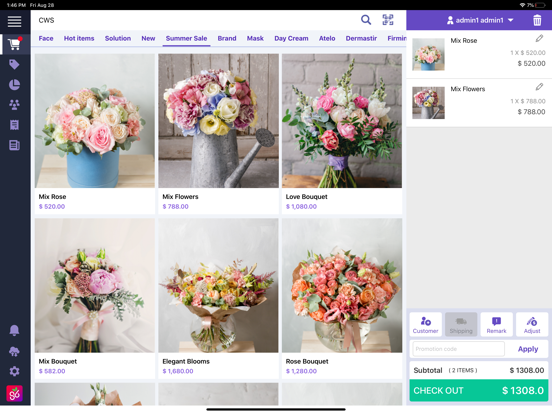
Task: Edit the Mix Flowers cart item
Action: pyautogui.click(x=539, y=87)
